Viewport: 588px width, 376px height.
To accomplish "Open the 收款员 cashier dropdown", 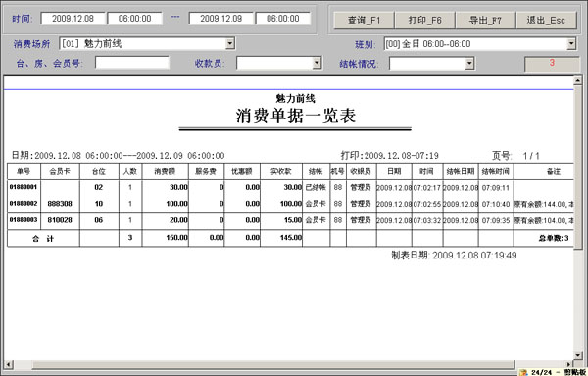I will tap(317, 63).
